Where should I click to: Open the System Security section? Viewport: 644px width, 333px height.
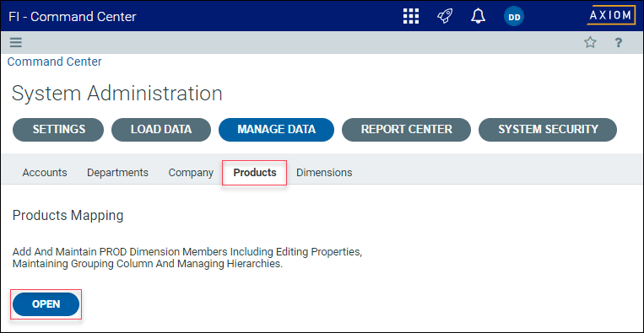(548, 130)
